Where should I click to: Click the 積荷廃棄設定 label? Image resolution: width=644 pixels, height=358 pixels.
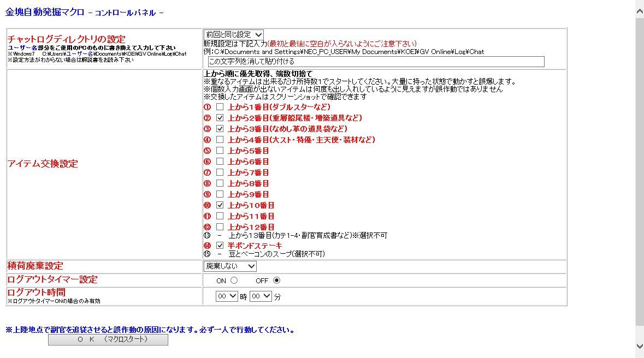coord(36,266)
